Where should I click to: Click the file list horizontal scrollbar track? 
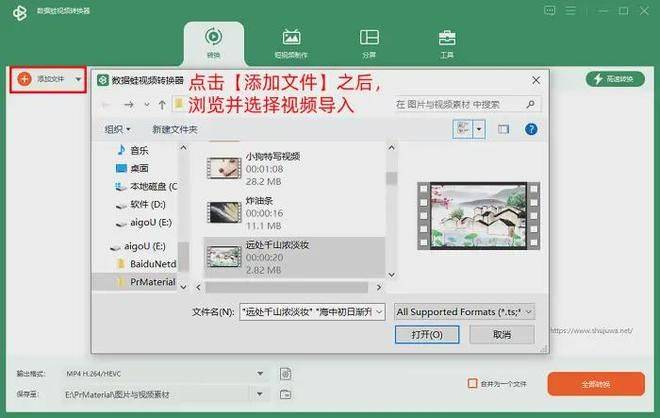pos(286,287)
